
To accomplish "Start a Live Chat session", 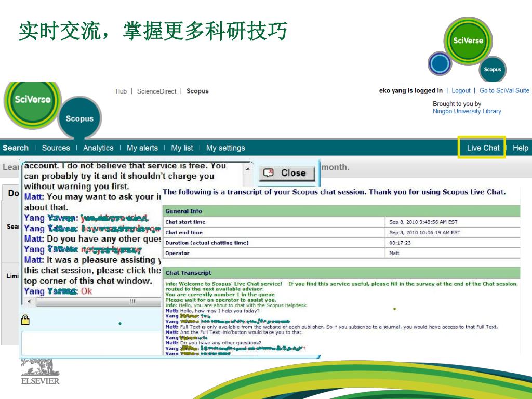I will coord(483,148).
